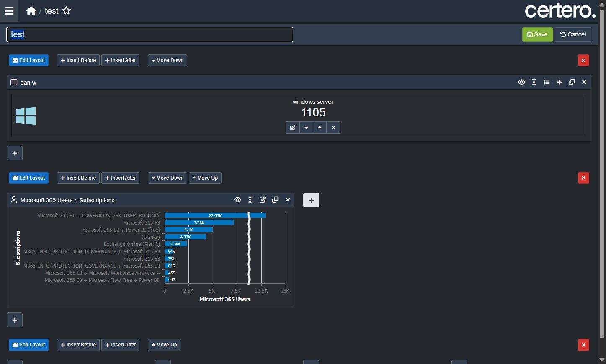
Task: Click the page scrollbar down arrow
Action: (602, 360)
